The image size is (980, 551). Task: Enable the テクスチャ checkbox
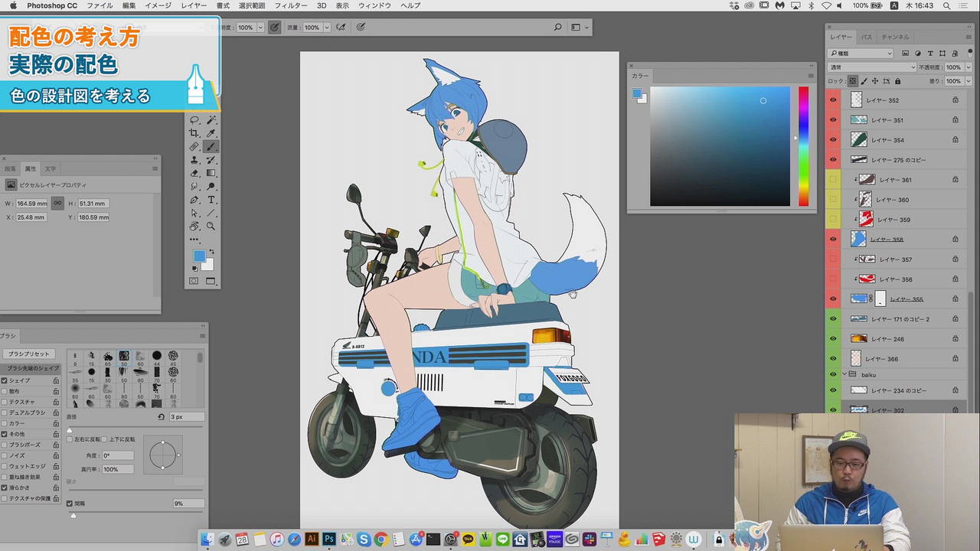(4, 402)
